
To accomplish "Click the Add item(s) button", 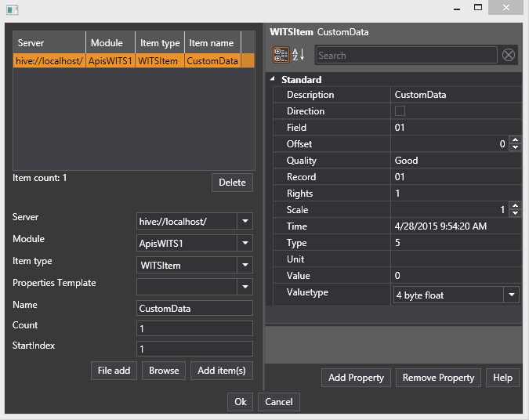I will 221,370.
